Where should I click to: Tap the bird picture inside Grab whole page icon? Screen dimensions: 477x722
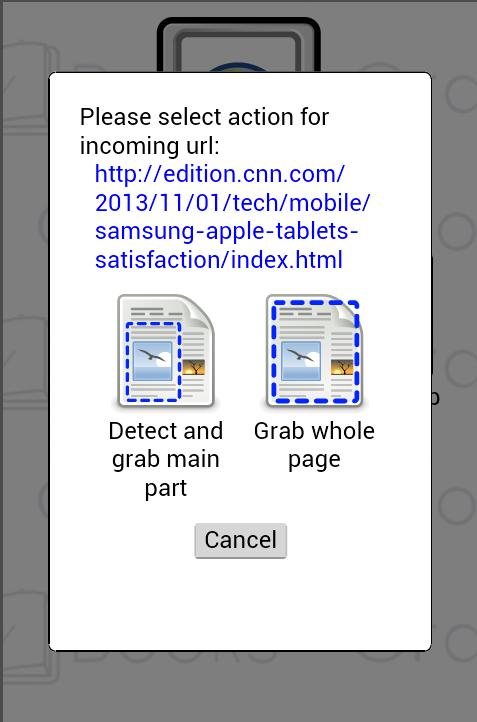301,361
